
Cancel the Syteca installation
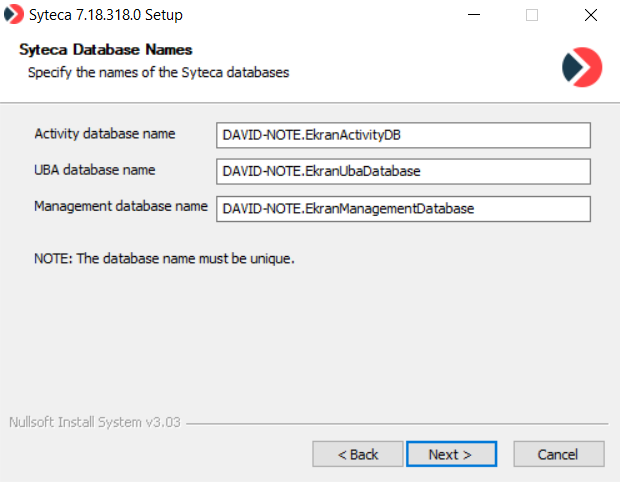[x=557, y=454]
